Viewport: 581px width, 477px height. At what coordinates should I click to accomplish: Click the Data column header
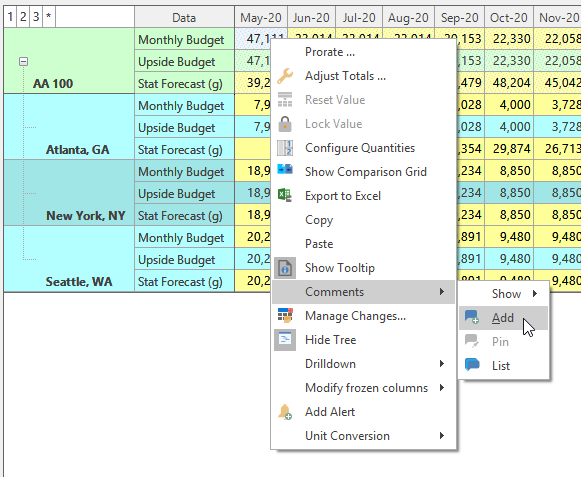pos(184,17)
